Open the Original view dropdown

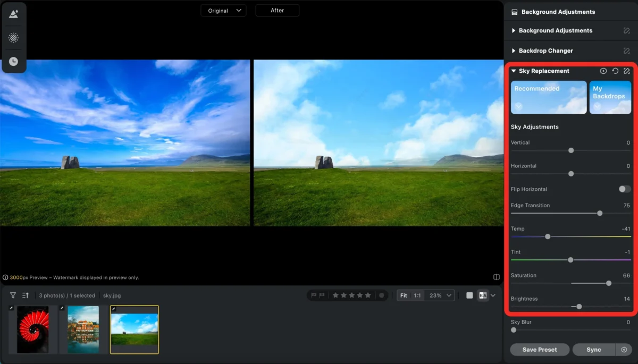223,11
